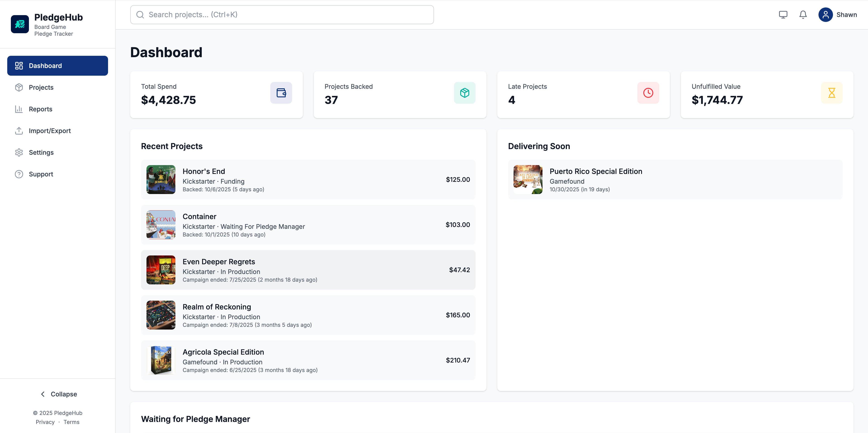Click the Late Projects clock icon

pyautogui.click(x=648, y=93)
